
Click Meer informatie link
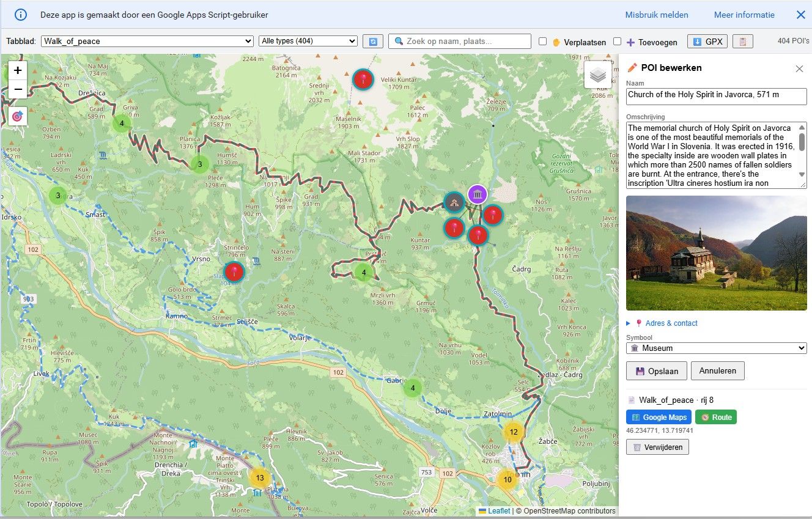point(744,15)
